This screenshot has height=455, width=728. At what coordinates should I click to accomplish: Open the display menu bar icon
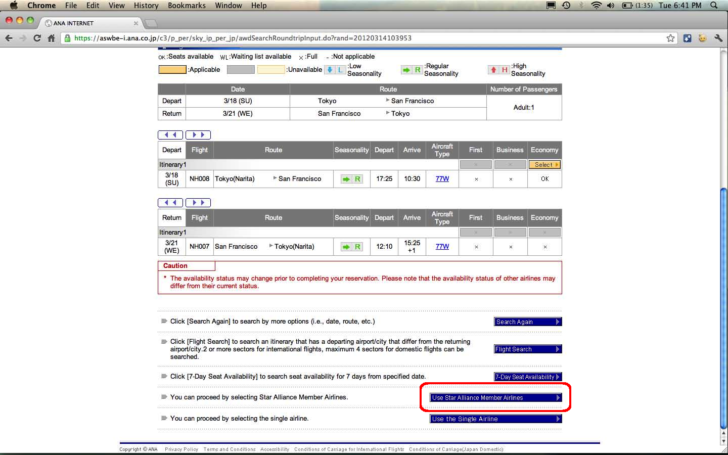(551, 6)
